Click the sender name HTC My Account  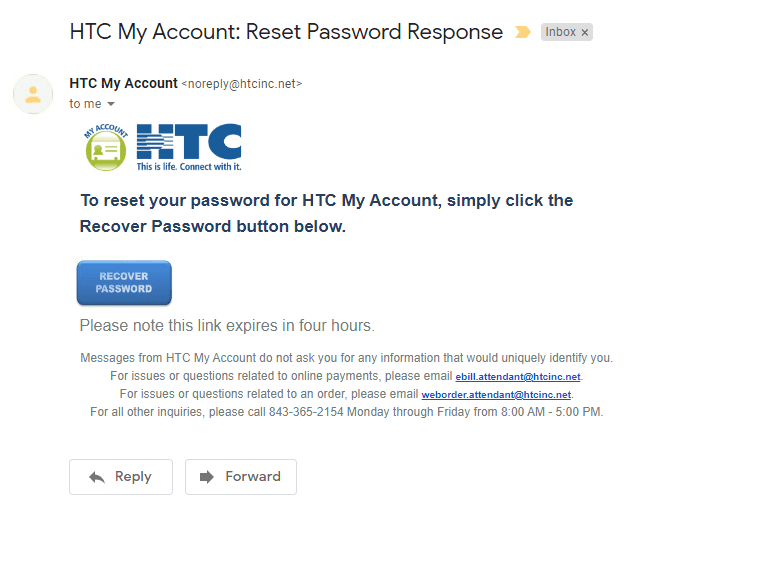(x=123, y=83)
